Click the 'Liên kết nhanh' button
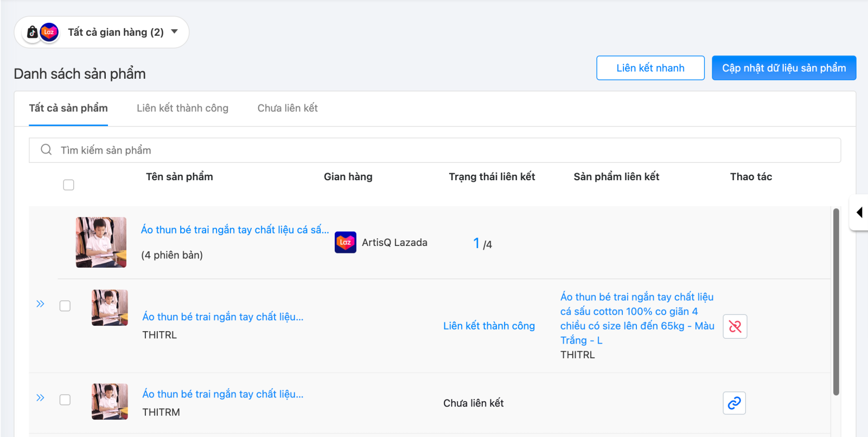 click(650, 68)
